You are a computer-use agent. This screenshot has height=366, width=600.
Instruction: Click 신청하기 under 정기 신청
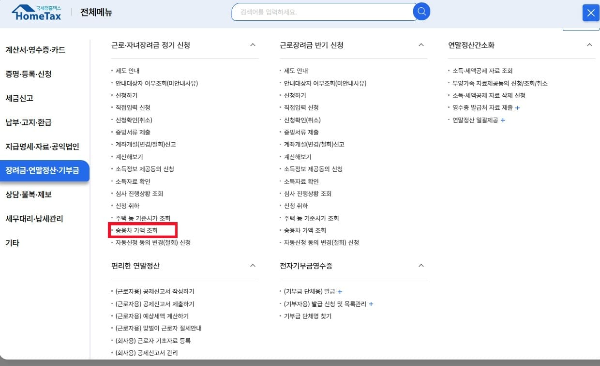pos(126,95)
